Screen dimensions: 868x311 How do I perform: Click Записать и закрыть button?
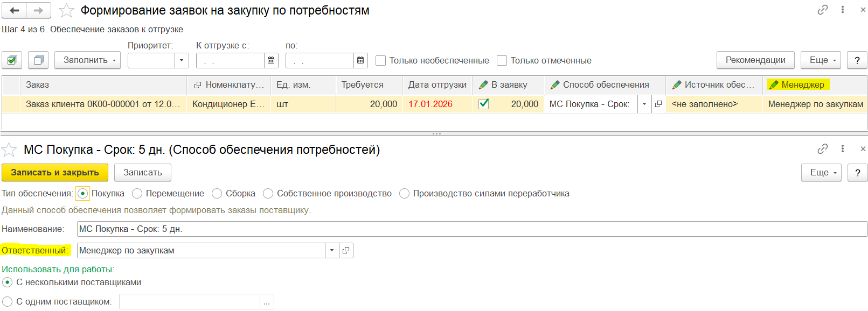click(x=55, y=172)
